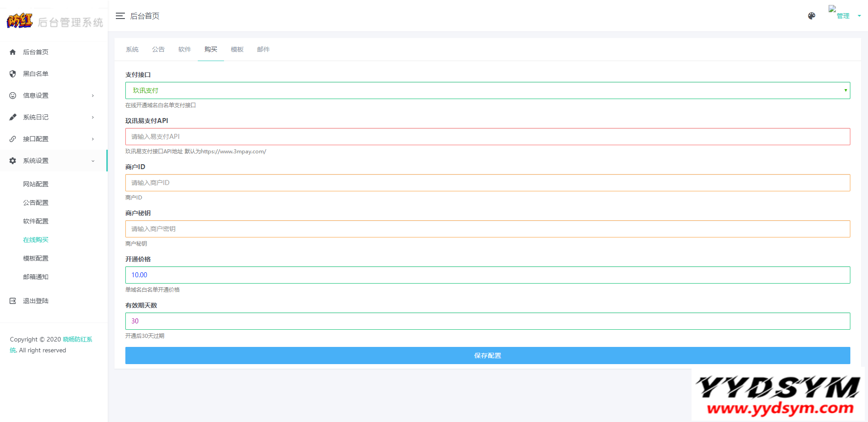
Task: Toggle the hamburger sidebar menu icon
Action: [120, 16]
